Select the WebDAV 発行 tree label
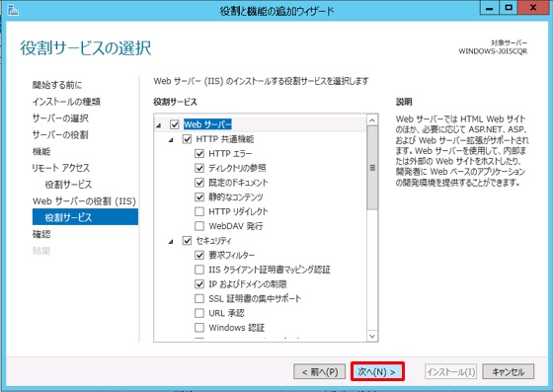 (x=236, y=226)
